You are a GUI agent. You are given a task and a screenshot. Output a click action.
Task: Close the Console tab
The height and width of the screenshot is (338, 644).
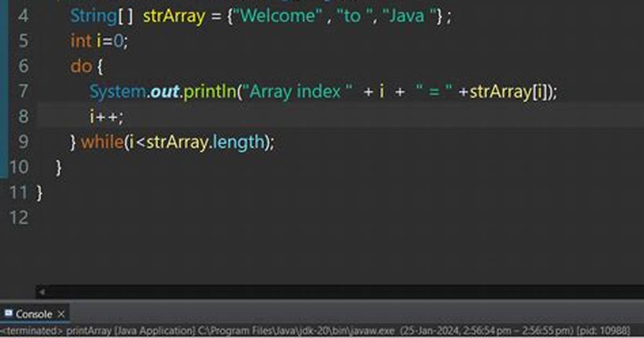point(61,314)
